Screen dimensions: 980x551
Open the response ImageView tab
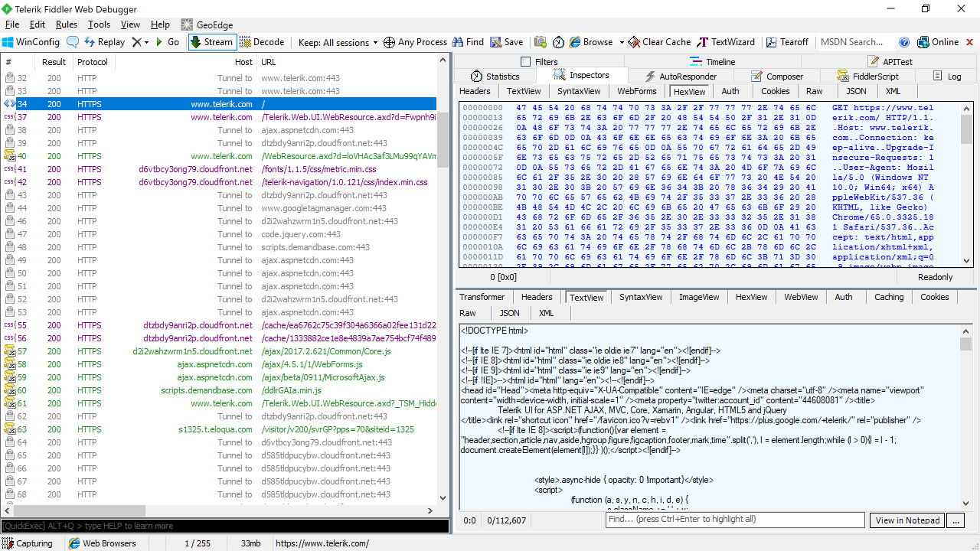coord(699,297)
